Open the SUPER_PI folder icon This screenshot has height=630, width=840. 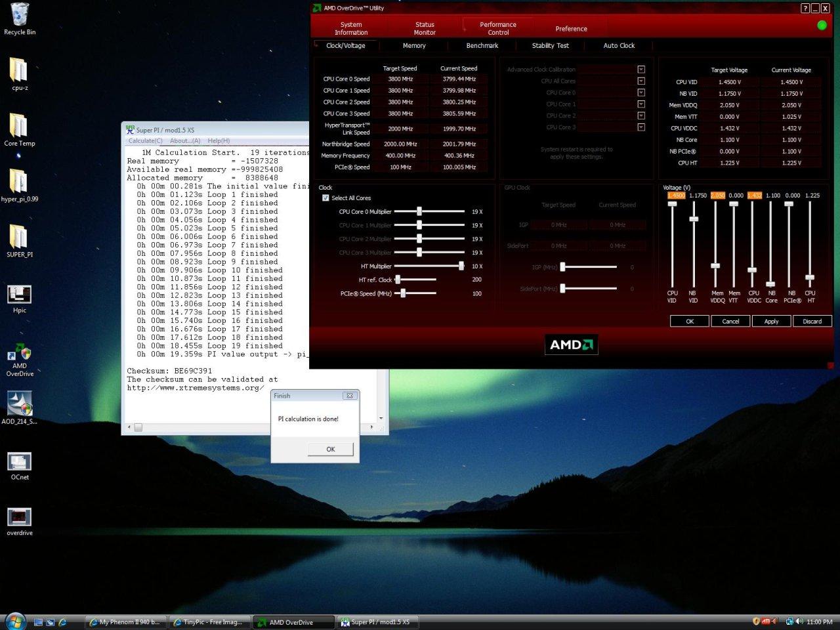click(x=20, y=241)
